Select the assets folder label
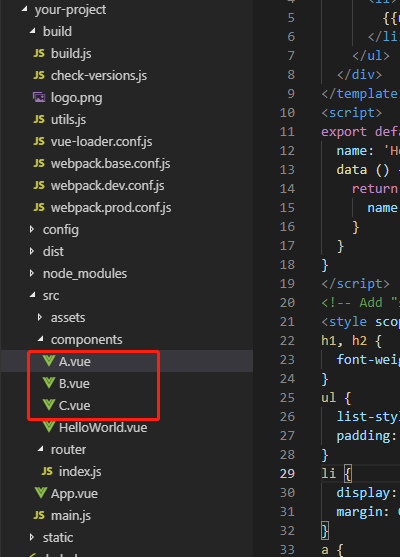This screenshot has height=557, width=400. pyautogui.click(x=68, y=318)
